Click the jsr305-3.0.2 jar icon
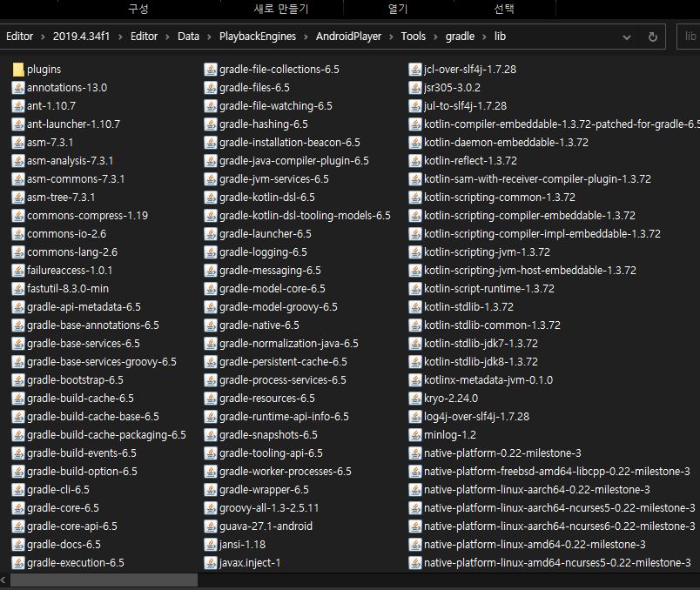 pyautogui.click(x=415, y=88)
